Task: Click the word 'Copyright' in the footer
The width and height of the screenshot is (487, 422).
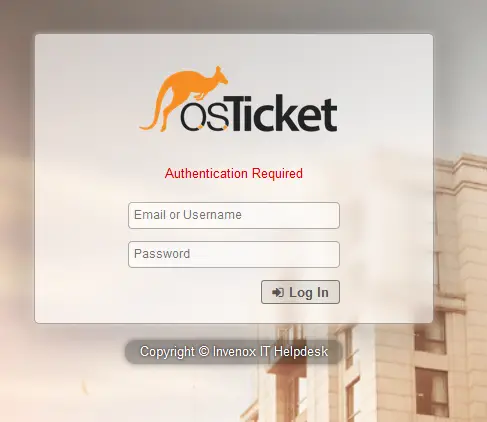Action: click(167, 352)
